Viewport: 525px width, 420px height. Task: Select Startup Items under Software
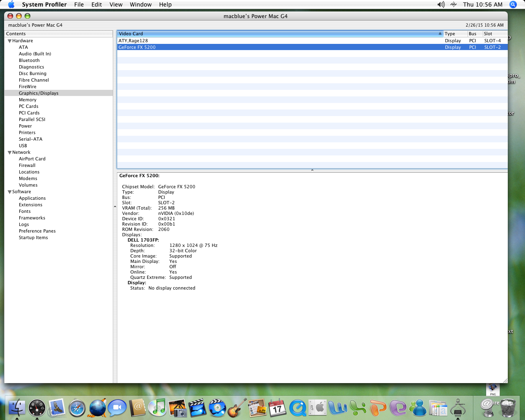click(33, 237)
